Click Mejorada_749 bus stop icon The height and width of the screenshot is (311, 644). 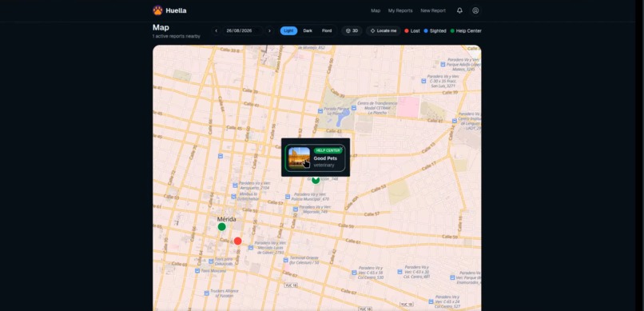pos(296,209)
